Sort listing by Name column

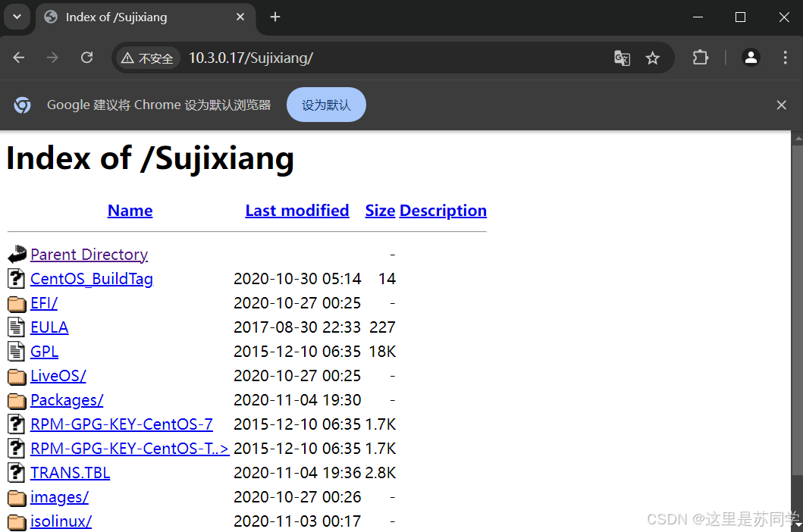tap(130, 211)
